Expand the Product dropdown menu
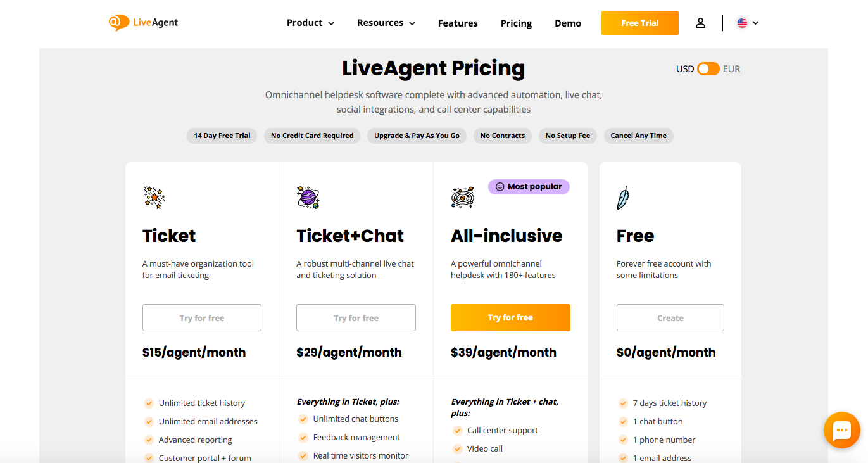 [x=310, y=23]
